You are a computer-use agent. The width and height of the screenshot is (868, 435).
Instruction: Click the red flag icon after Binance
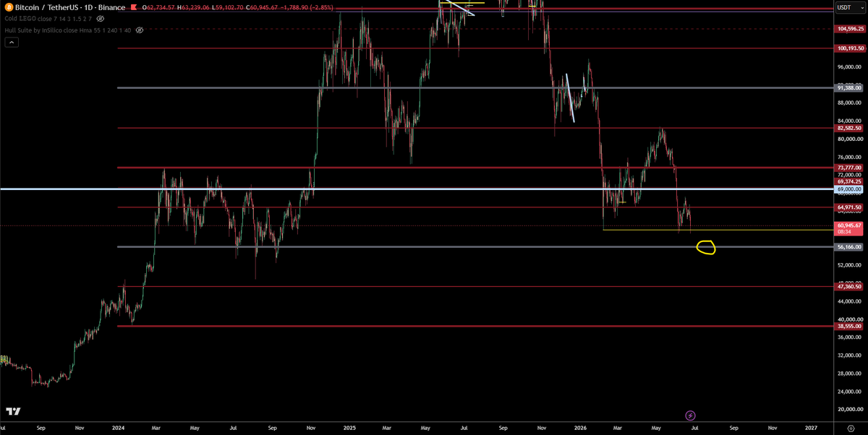[x=132, y=7]
